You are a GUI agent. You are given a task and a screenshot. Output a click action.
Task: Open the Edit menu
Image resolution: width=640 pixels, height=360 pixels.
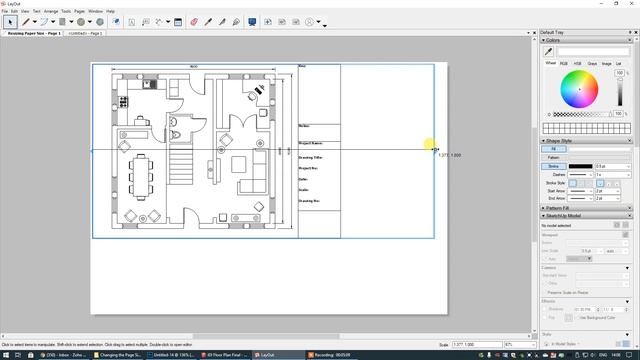pyautogui.click(x=14, y=11)
